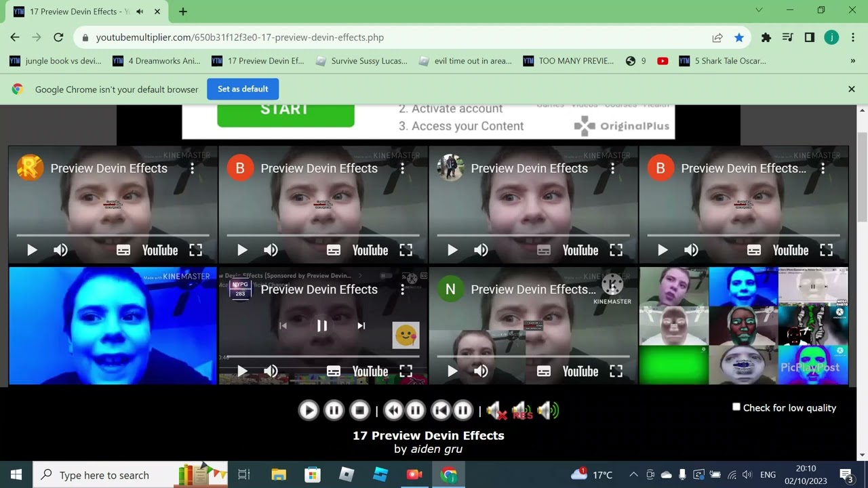Toggle captions on the N-channel video

[x=543, y=371]
